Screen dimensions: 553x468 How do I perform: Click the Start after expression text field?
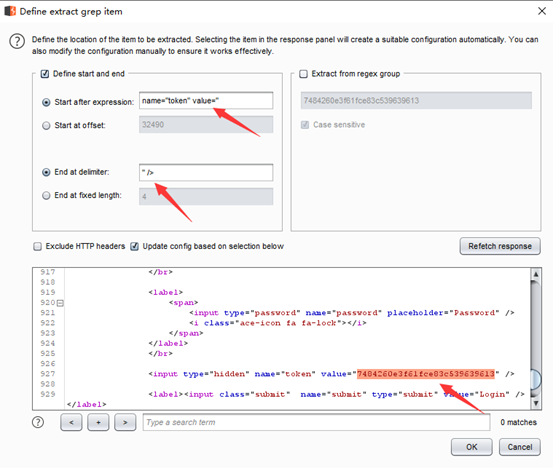(206, 101)
